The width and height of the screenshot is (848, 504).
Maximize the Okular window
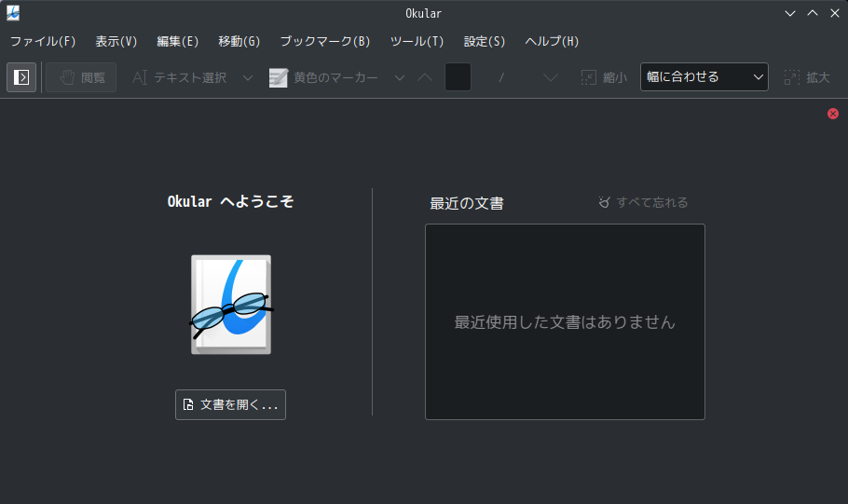(x=813, y=13)
